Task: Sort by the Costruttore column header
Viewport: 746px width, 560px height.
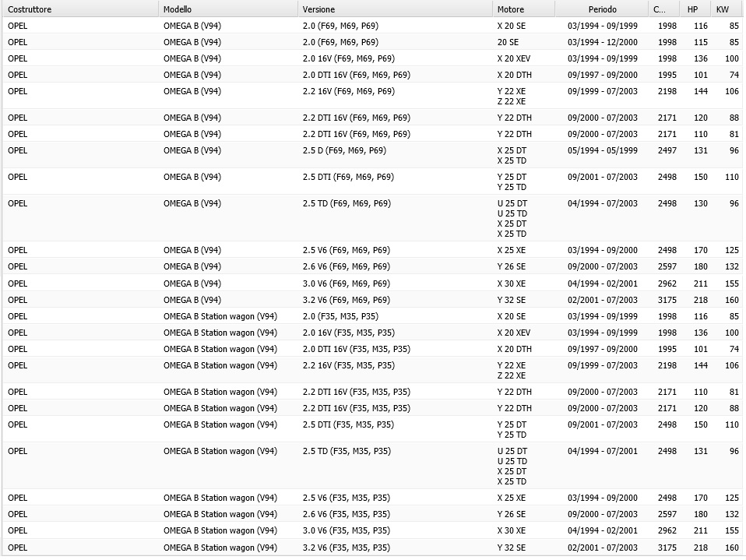Action: point(80,9)
